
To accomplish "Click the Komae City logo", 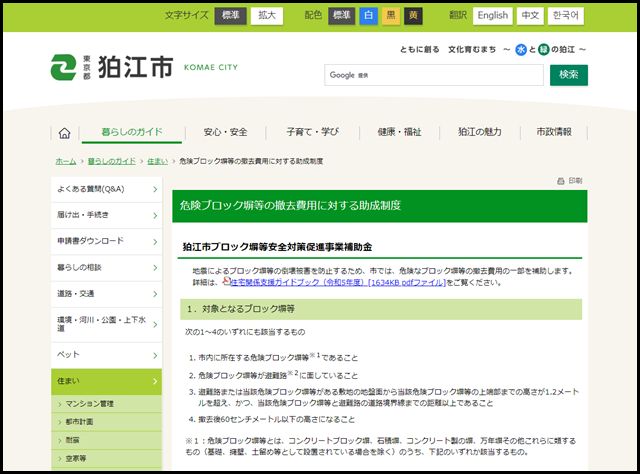I will point(110,68).
